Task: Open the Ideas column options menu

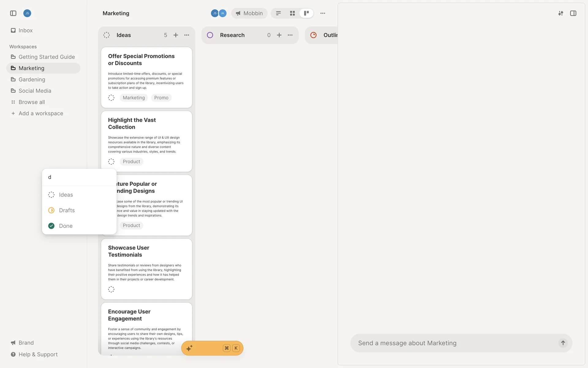Action: click(187, 35)
